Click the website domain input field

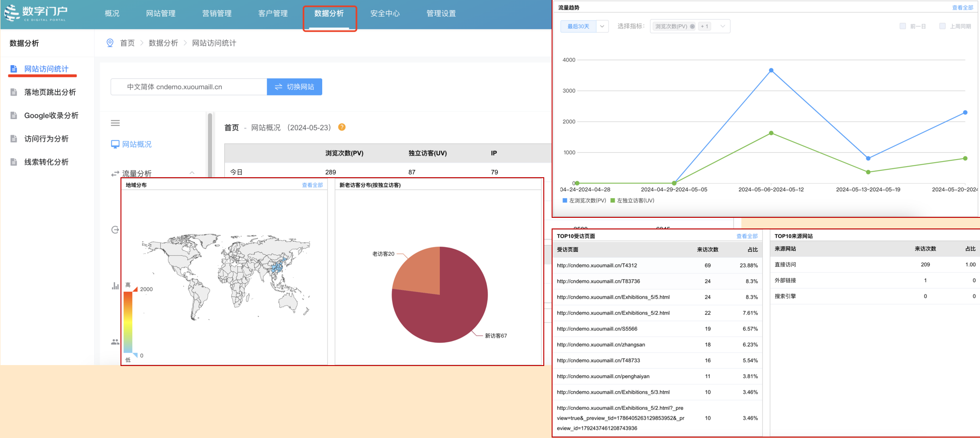point(189,87)
